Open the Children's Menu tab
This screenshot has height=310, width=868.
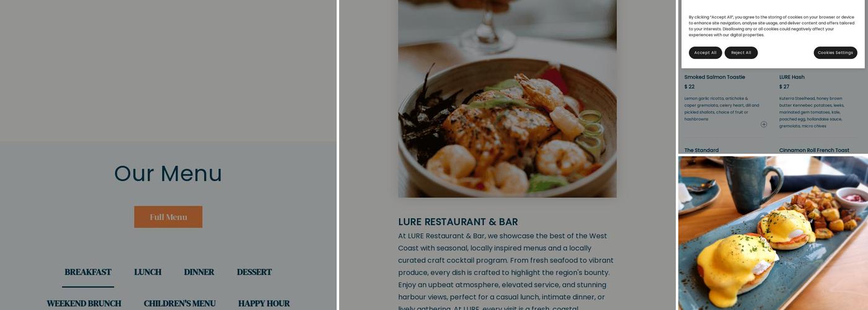(180, 303)
